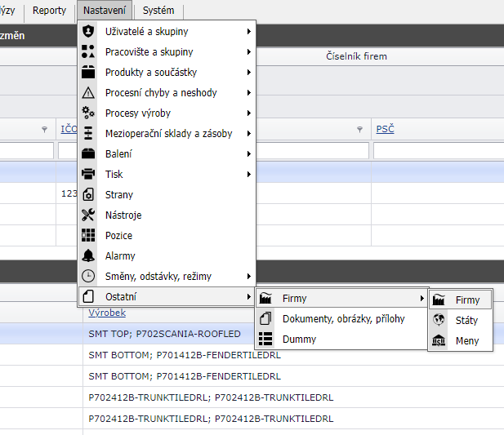Click the globe icon next to Státy
Viewport: 504px width, 435px height.
439,321
